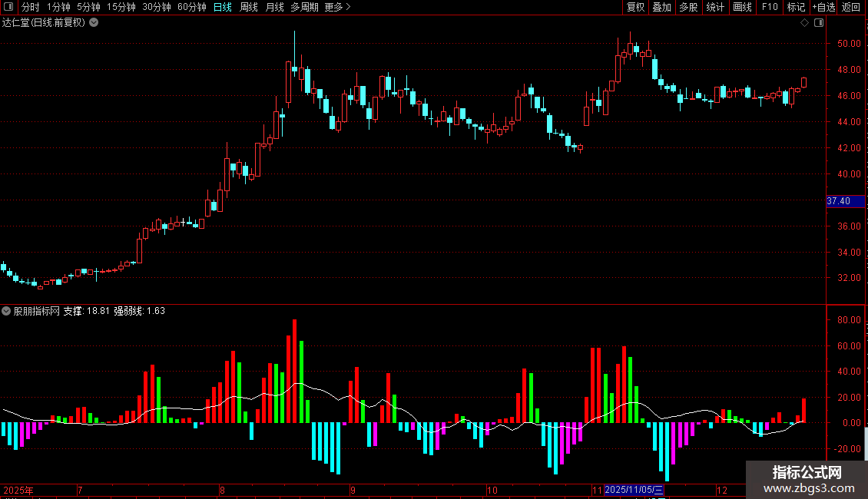868x499 pixels.
Task: Click the 50.00 price axis label
Action: click(x=849, y=43)
